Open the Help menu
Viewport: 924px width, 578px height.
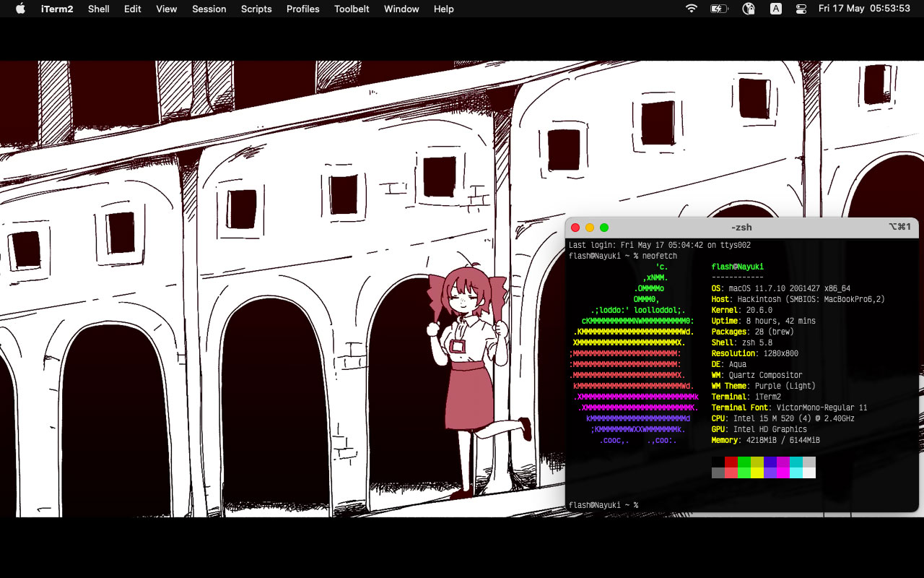tap(444, 9)
